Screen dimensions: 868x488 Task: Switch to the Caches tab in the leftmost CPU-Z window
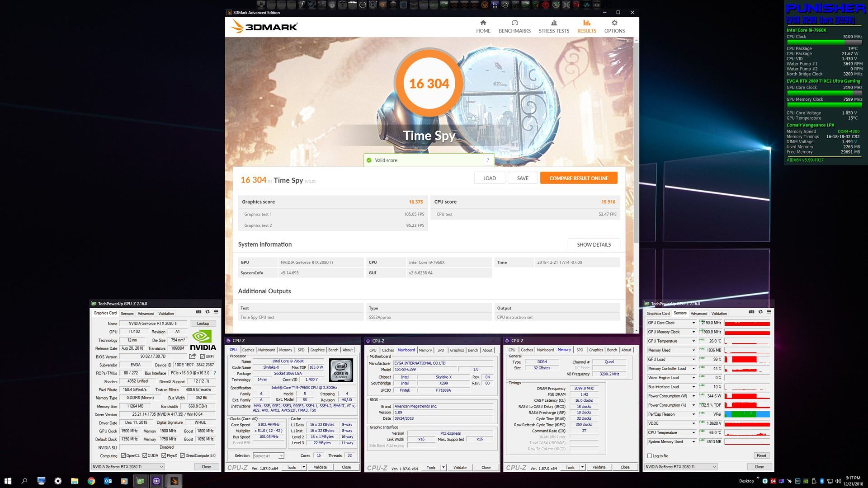click(x=248, y=350)
